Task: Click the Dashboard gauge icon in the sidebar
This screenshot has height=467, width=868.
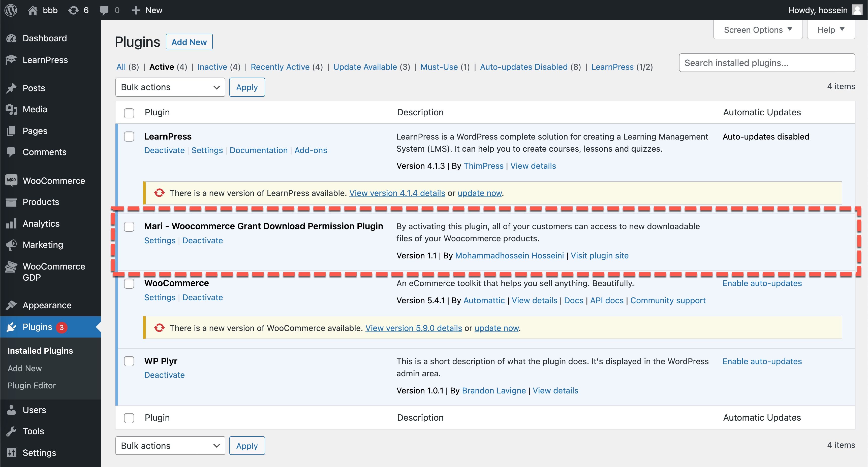Action: pos(11,38)
